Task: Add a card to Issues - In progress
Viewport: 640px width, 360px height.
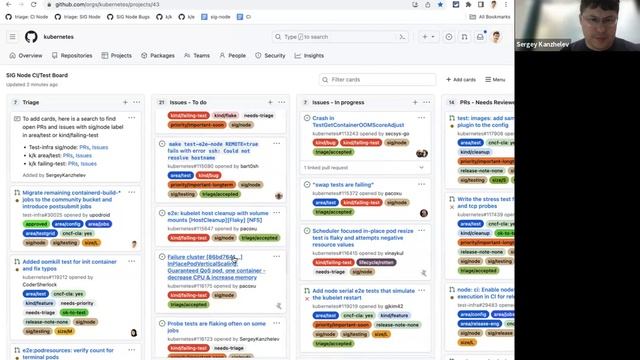Action: tap(415, 102)
